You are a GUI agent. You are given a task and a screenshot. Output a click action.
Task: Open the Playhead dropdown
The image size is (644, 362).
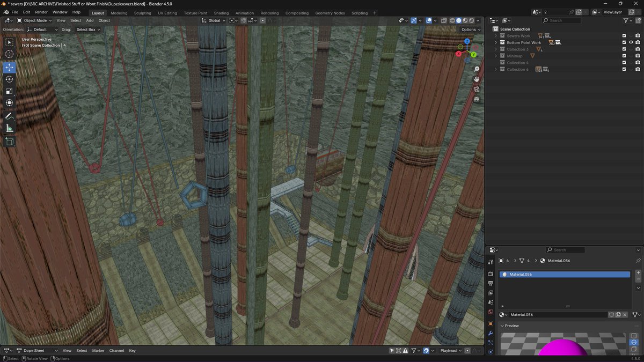(x=450, y=351)
